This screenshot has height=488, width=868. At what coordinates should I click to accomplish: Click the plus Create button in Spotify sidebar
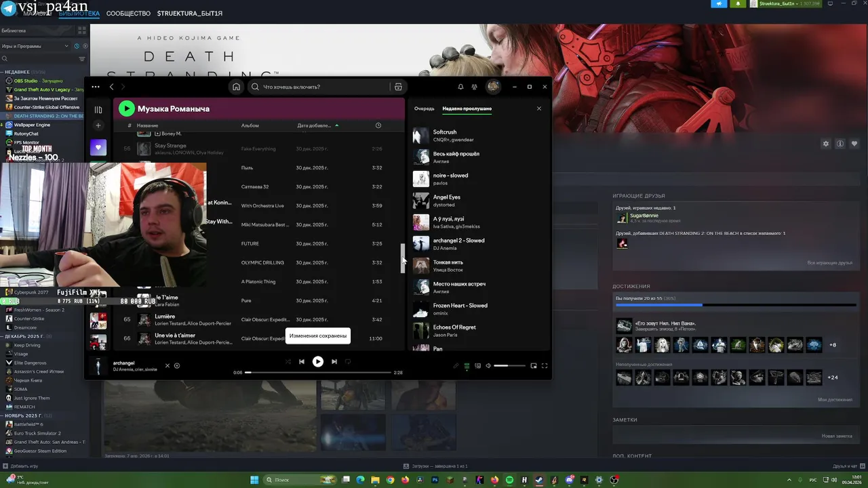pyautogui.click(x=98, y=125)
